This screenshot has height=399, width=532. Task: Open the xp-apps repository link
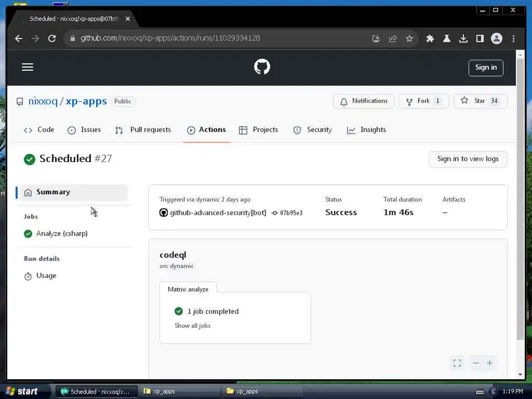(86, 101)
